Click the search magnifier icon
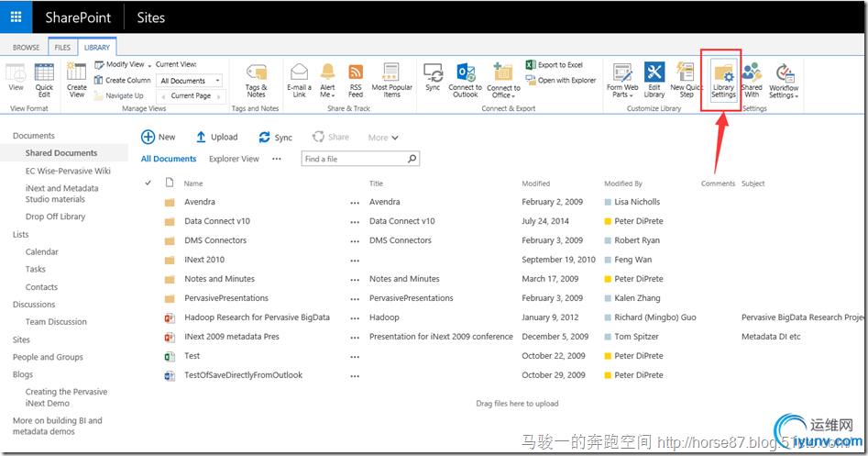868x456 pixels. [412, 159]
